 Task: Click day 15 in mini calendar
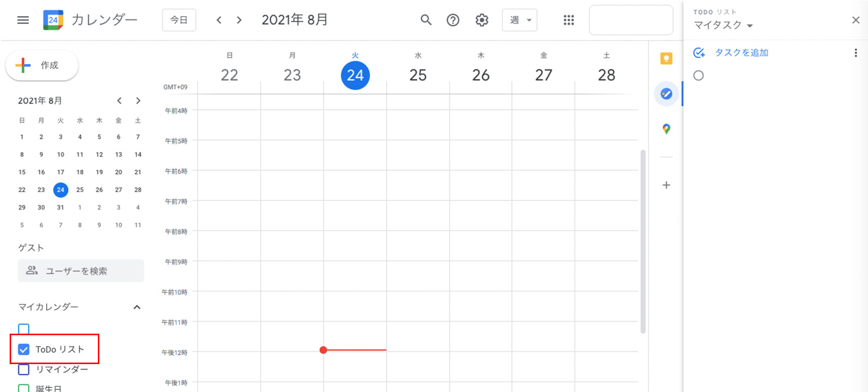[x=22, y=172]
